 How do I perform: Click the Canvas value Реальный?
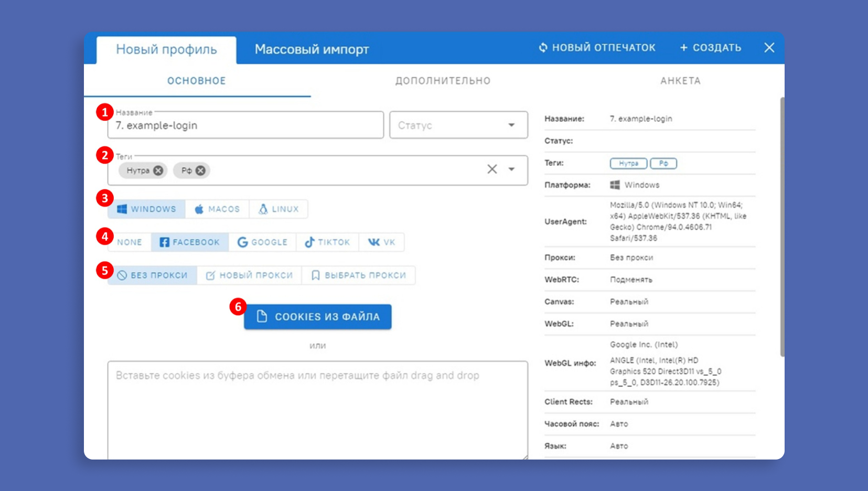pyautogui.click(x=629, y=302)
